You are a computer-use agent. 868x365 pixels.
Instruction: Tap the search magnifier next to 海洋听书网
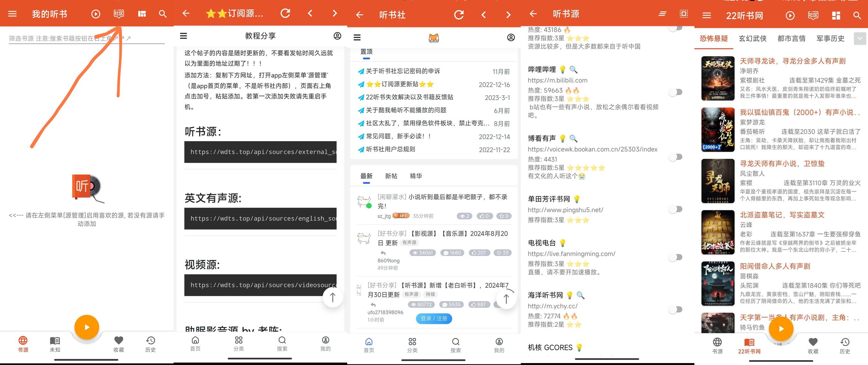click(x=580, y=295)
